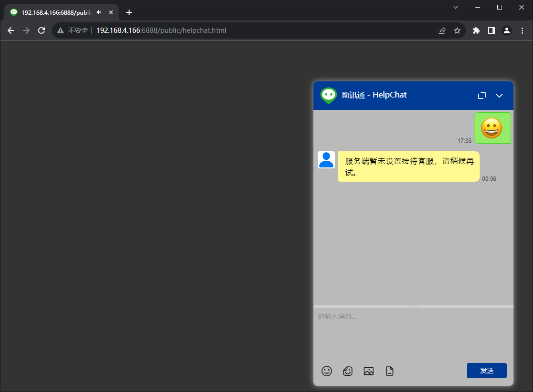Viewport: 533px width, 392px height.
Task: Open Chrome three-dot menu
Action: (522, 30)
